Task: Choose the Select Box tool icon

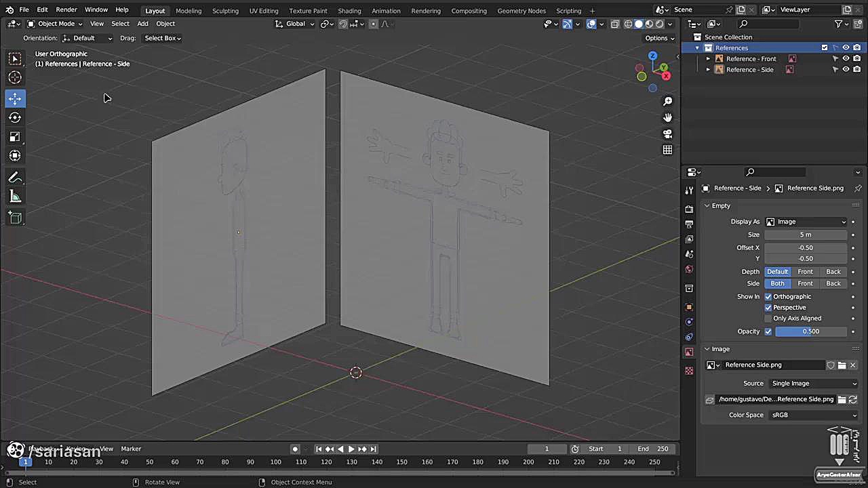Action: click(15, 58)
